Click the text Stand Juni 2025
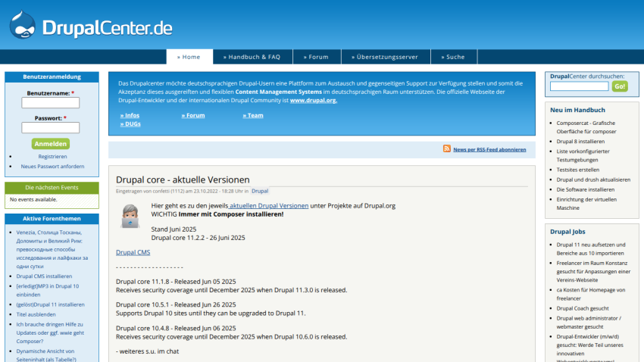 click(x=174, y=229)
